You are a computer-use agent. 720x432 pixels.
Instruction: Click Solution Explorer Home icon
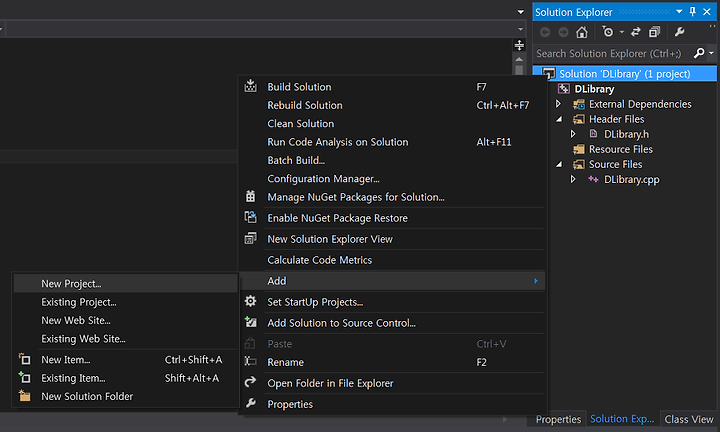582,32
